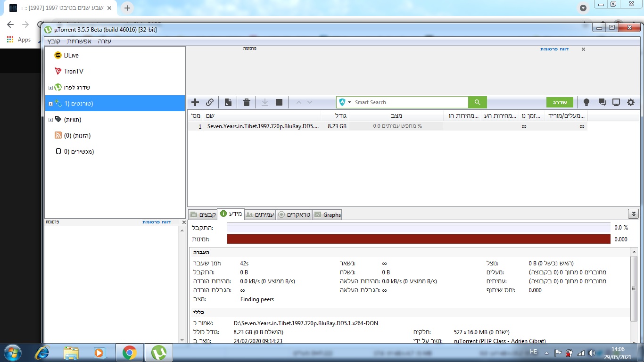Image resolution: width=644 pixels, height=362 pixels.
Task: Click the chat bubbles toolbar icon
Action: (602, 102)
